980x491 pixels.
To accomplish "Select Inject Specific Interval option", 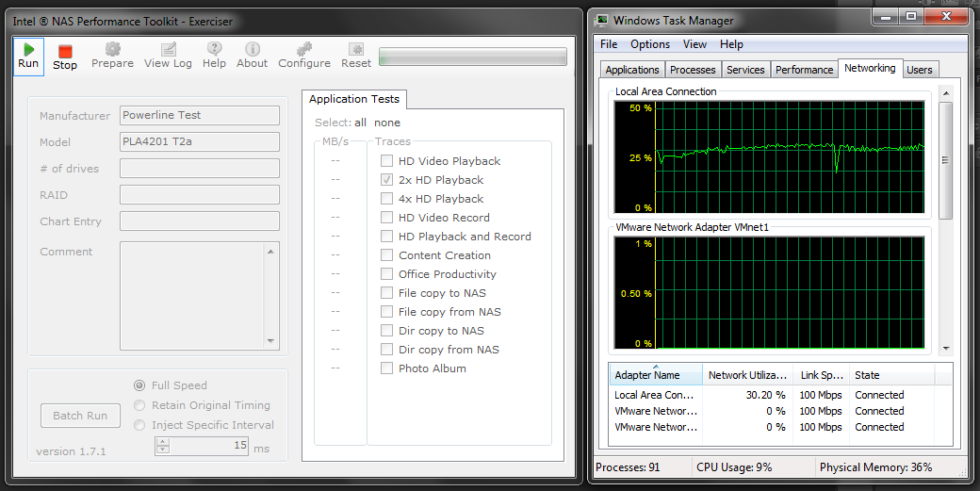I will click(140, 425).
